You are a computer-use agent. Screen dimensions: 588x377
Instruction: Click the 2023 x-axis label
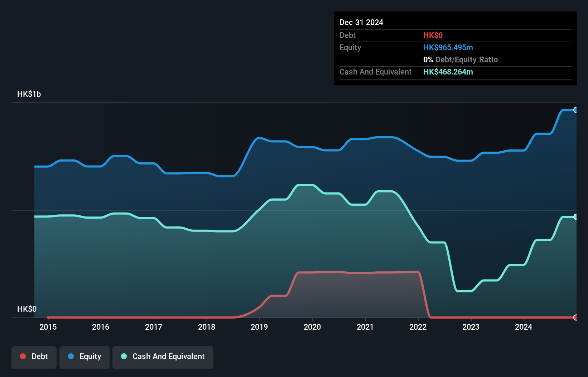[471, 327]
